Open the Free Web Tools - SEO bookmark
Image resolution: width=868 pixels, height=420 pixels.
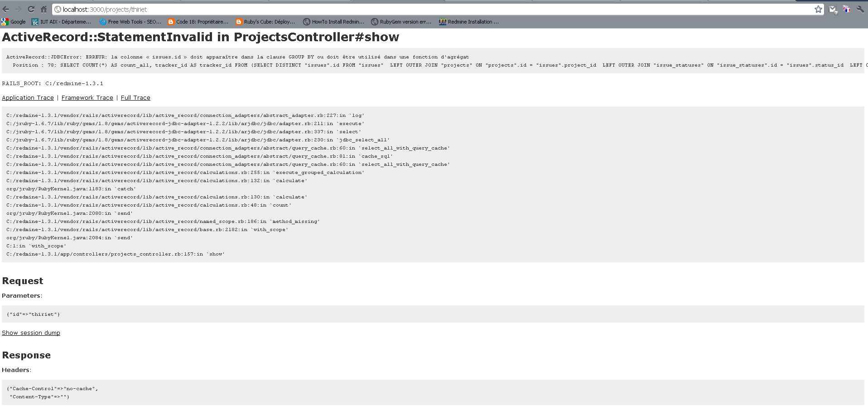tap(130, 22)
